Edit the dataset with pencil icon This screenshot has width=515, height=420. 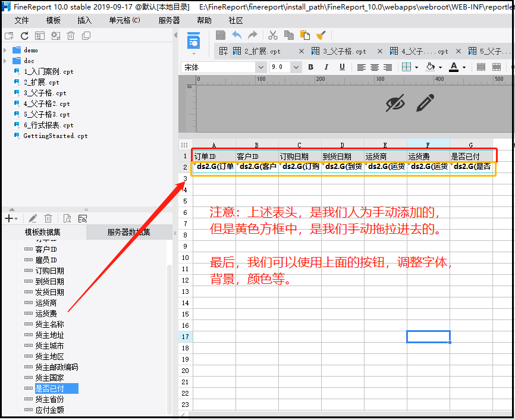(33, 218)
